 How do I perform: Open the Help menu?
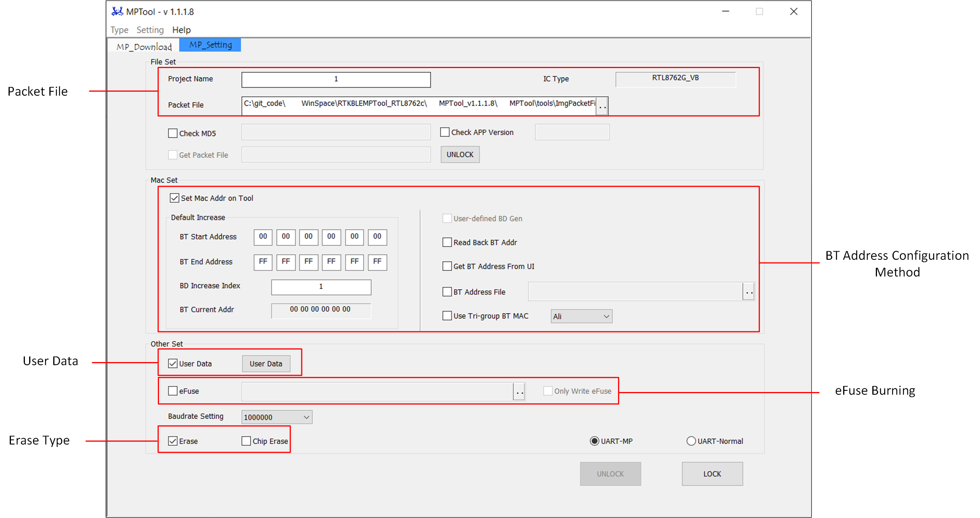(181, 30)
